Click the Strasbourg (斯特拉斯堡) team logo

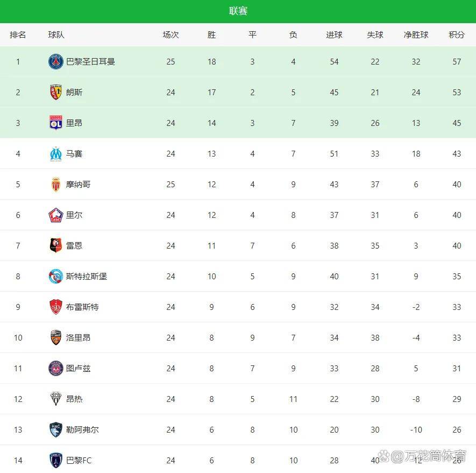click(x=56, y=277)
